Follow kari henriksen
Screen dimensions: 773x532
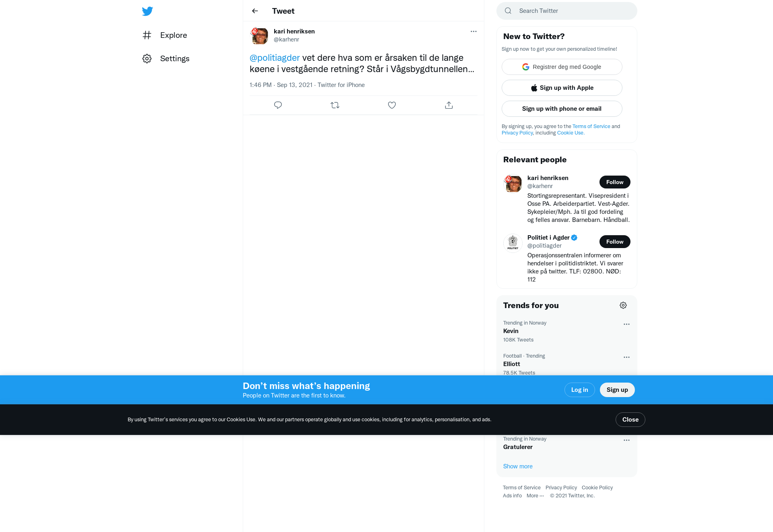615,182
